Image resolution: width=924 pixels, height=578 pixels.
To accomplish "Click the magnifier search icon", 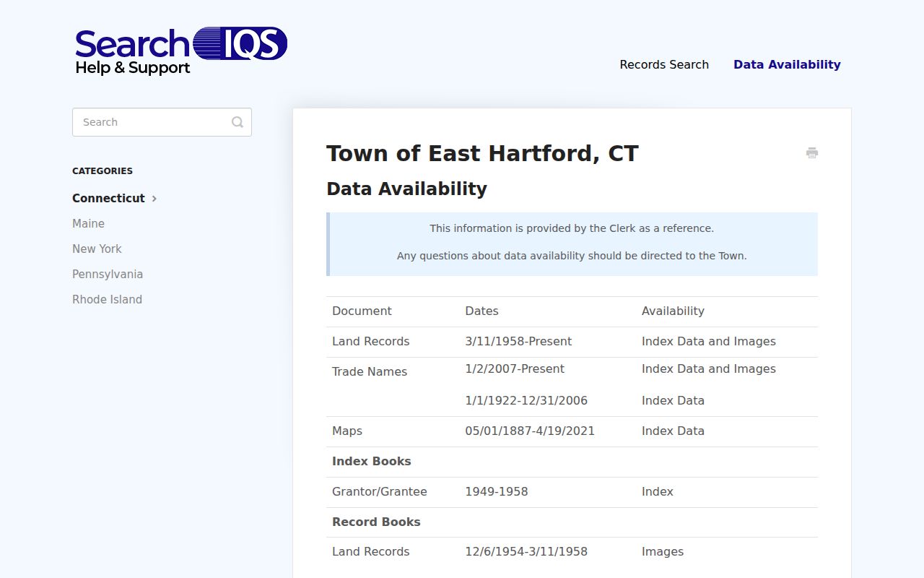I will coord(237,122).
